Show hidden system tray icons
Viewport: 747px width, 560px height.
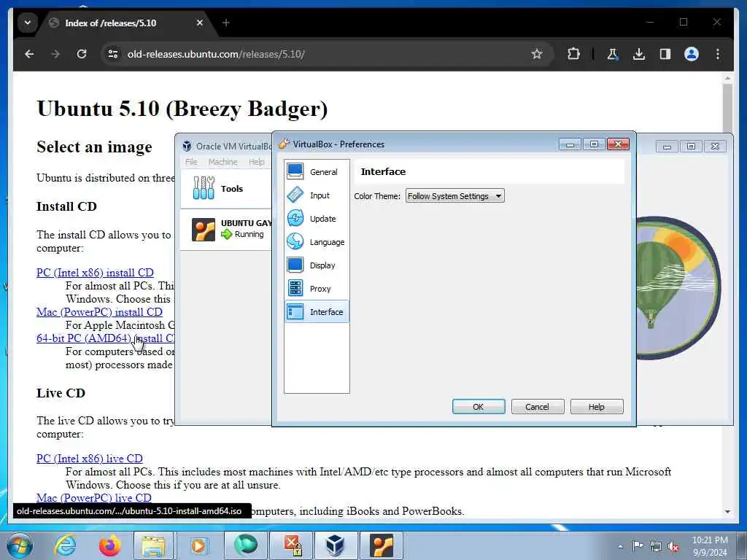620,546
